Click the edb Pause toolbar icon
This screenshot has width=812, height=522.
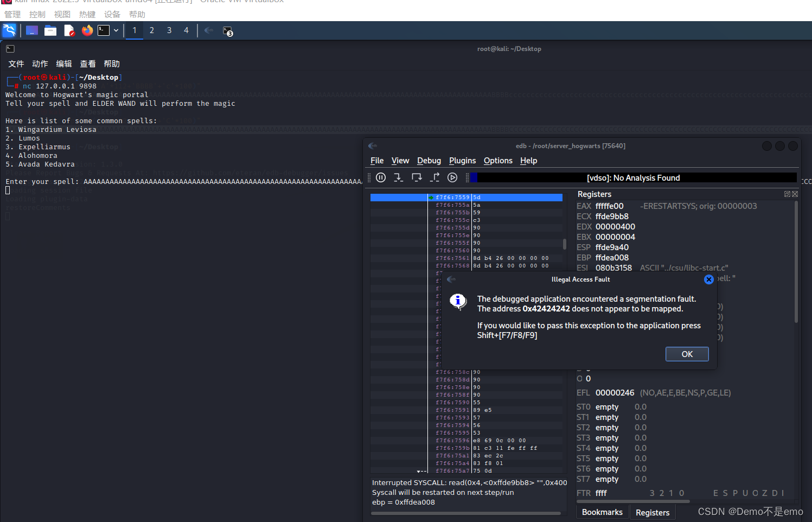point(381,177)
